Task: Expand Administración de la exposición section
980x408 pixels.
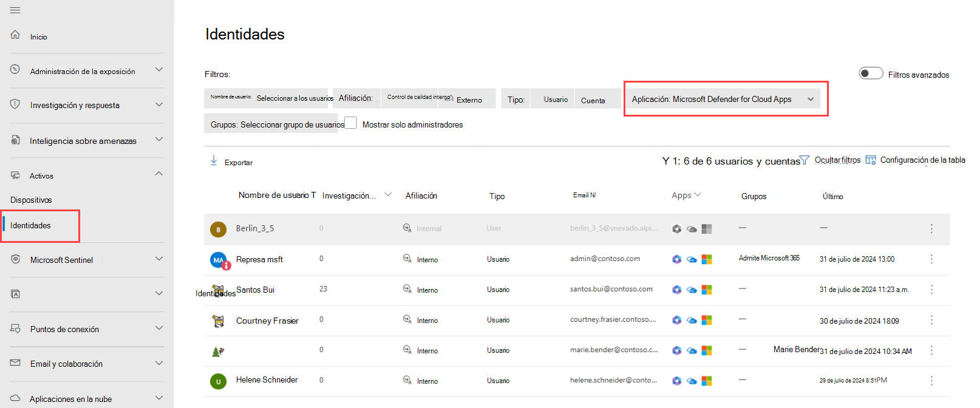Action: (x=159, y=69)
